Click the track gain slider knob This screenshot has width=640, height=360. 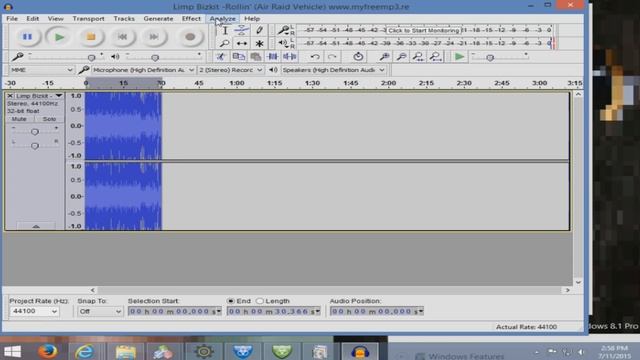click(x=35, y=132)
